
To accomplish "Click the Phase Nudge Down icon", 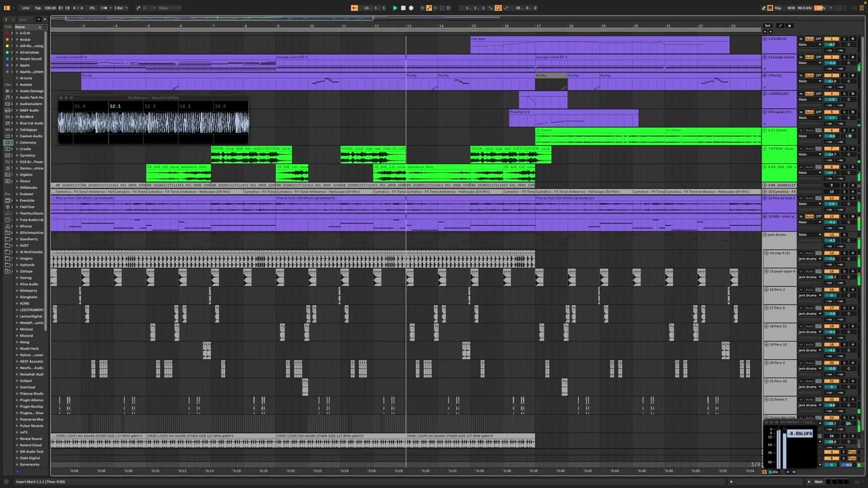I will pos(60,7).
